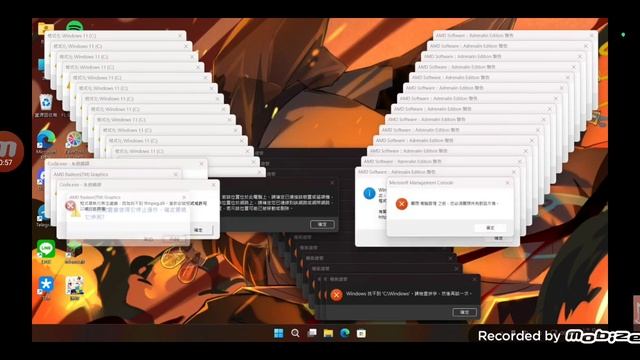The width and height of the screenshot is (640, 360).
Task: Open Task View from the taskbar
Action: coord(312,333)
